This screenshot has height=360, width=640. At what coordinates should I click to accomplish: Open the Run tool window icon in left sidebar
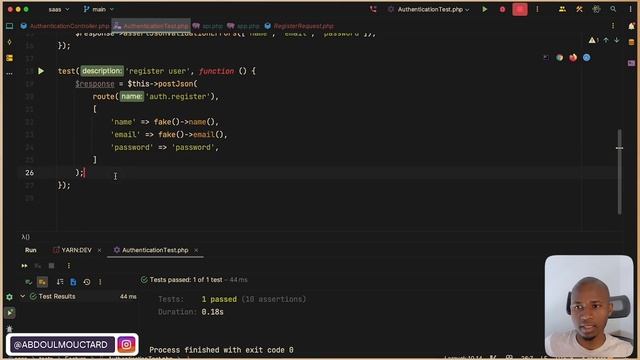9,313
